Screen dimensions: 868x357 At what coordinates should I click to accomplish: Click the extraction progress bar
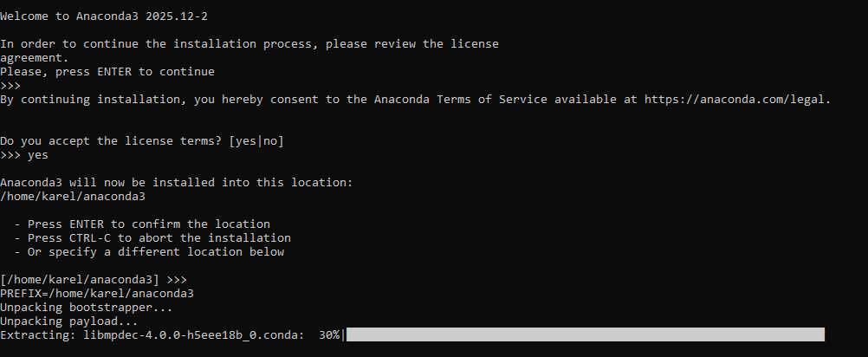coord(585,335)
